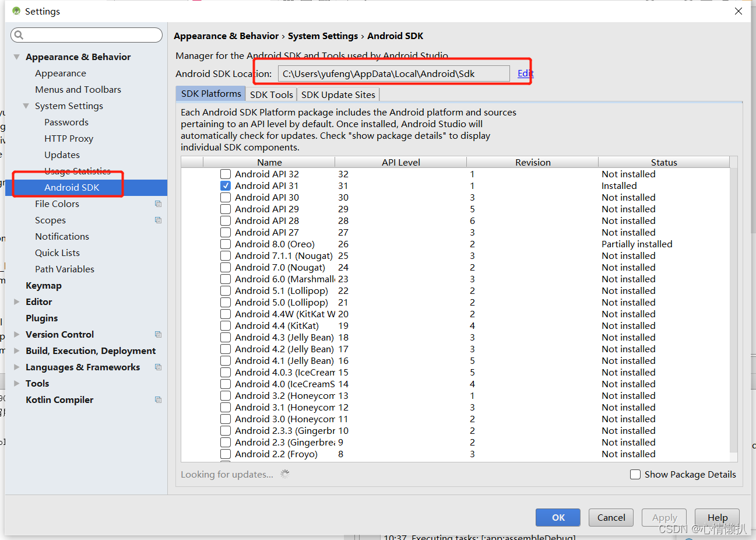Viewport: 756px width, 540px height.
Task: Collapse the System Settings tree node
Action: tap(26, 106)
